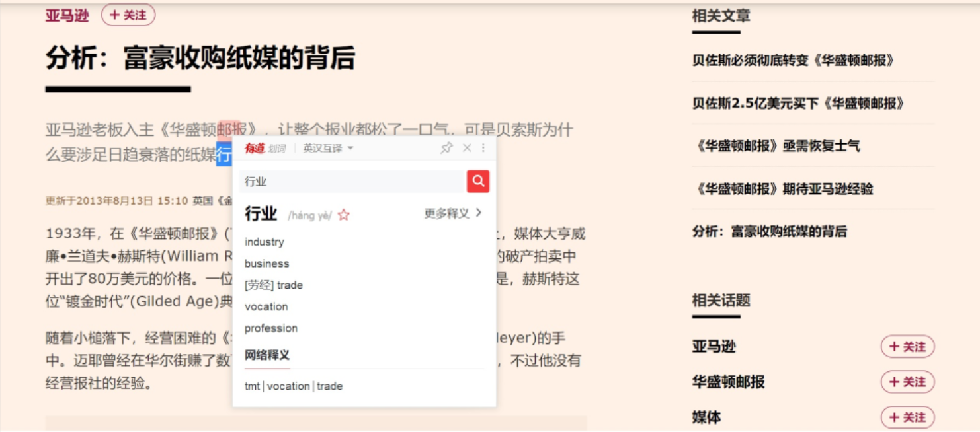Follow the 华盛顿邮报 topic
Screen dimensions: 980x432
pos(908,382)
